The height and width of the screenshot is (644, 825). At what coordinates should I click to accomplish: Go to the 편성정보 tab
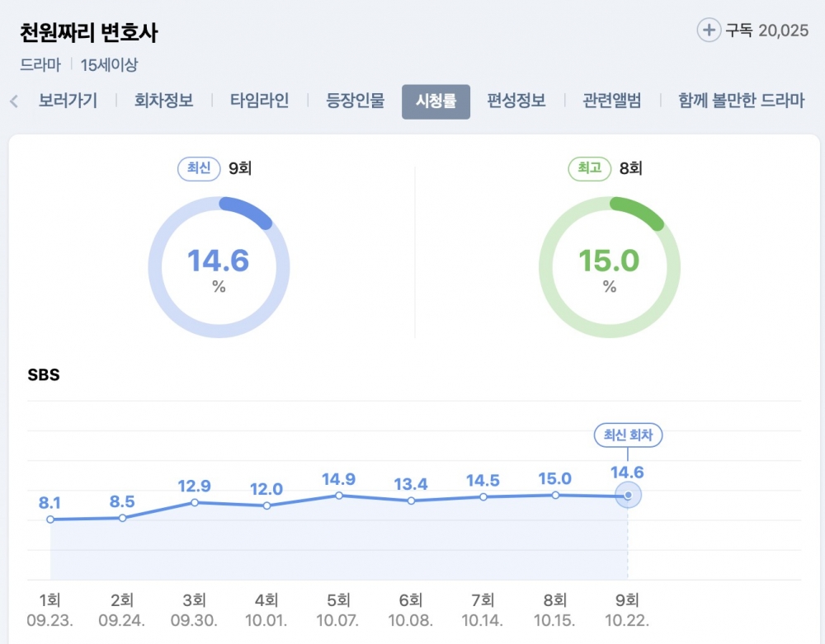(516, 101)
